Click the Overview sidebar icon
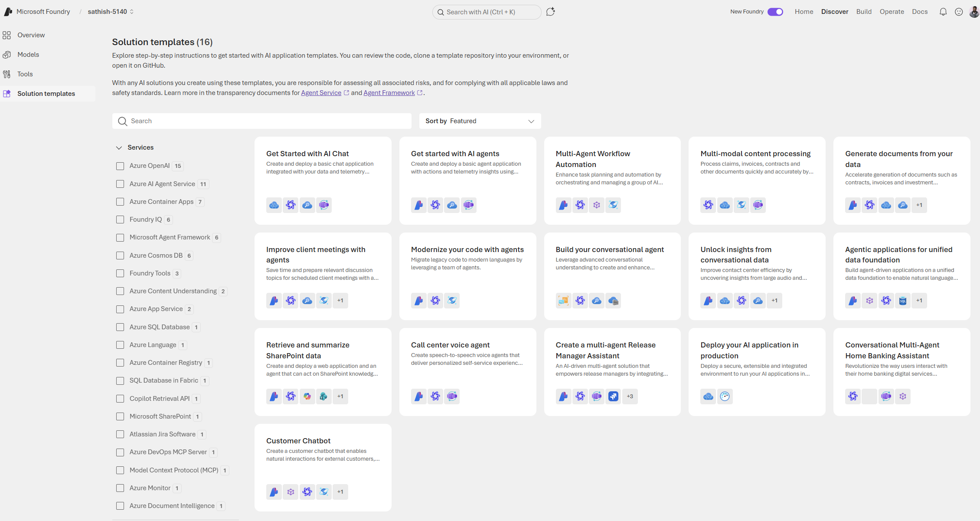 [x=7, y=35]
